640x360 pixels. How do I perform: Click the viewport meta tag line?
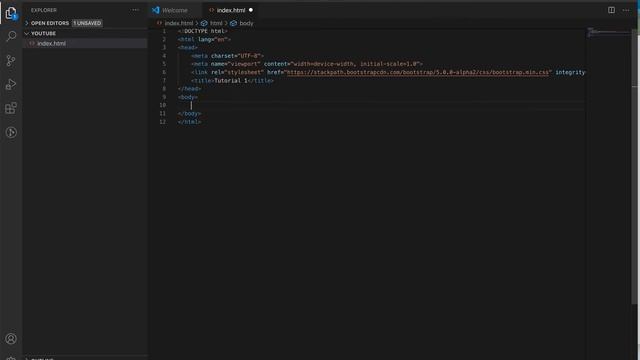click(x=307, y=64)
